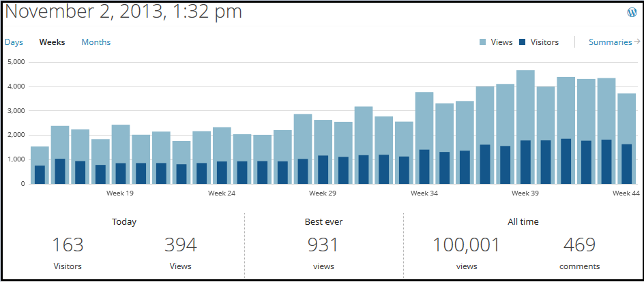Click the Week 24 axis label
The image size is (644, 282).
coord(222,193)
